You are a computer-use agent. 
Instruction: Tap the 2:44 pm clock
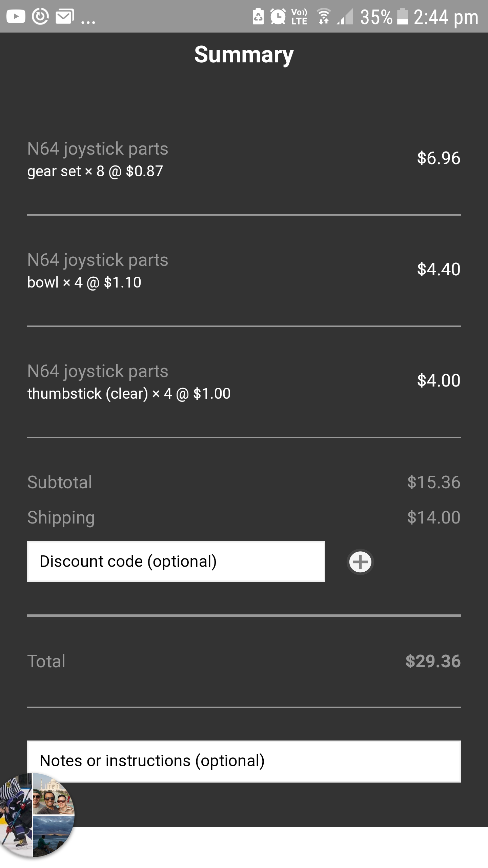pos(446,17)
